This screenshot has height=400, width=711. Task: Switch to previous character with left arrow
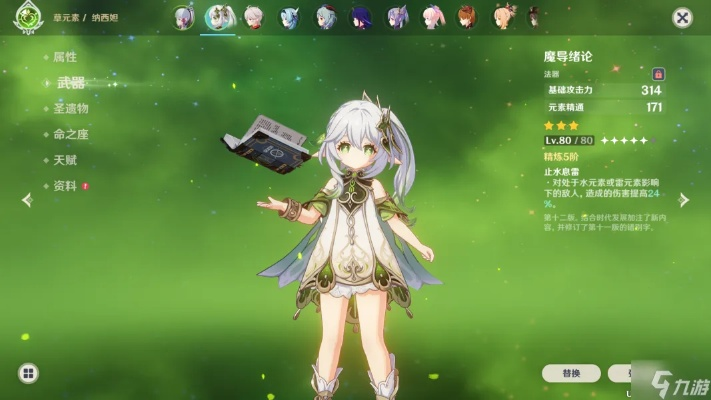coord(27,200)
